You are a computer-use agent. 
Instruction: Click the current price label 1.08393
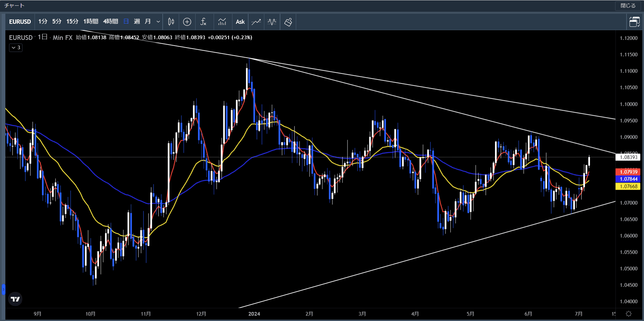pos(628,157)
